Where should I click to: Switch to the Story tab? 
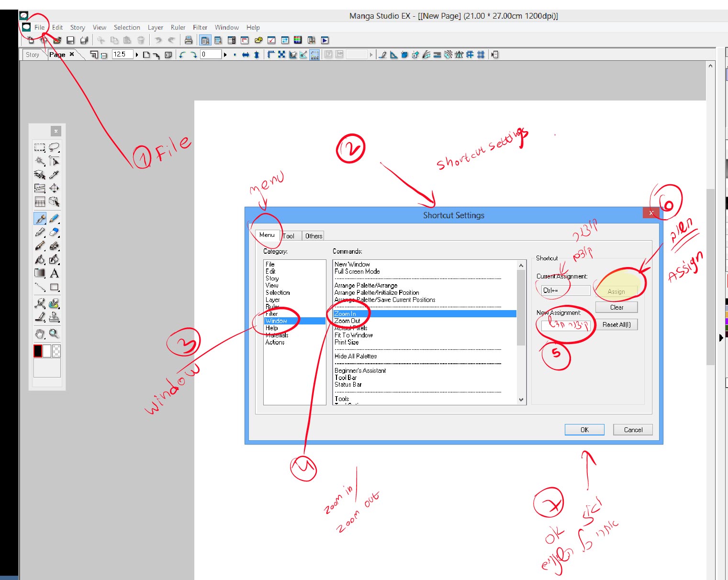[33, 55]
